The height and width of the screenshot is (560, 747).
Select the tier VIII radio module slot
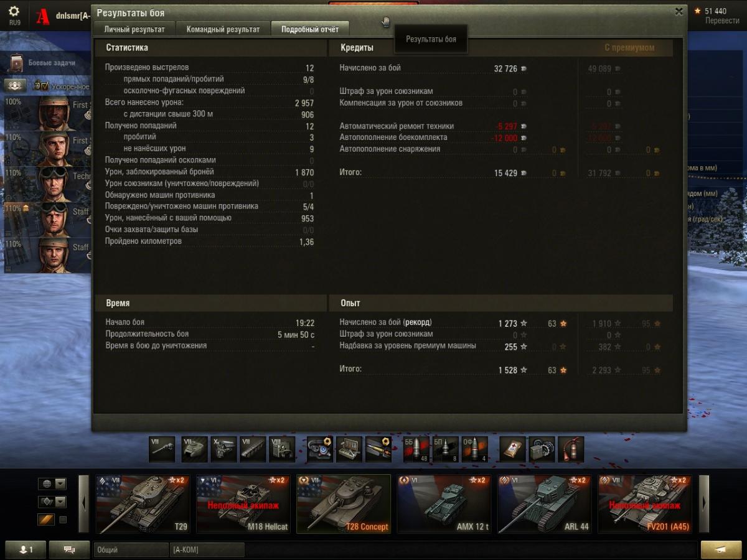click(282, 449)
